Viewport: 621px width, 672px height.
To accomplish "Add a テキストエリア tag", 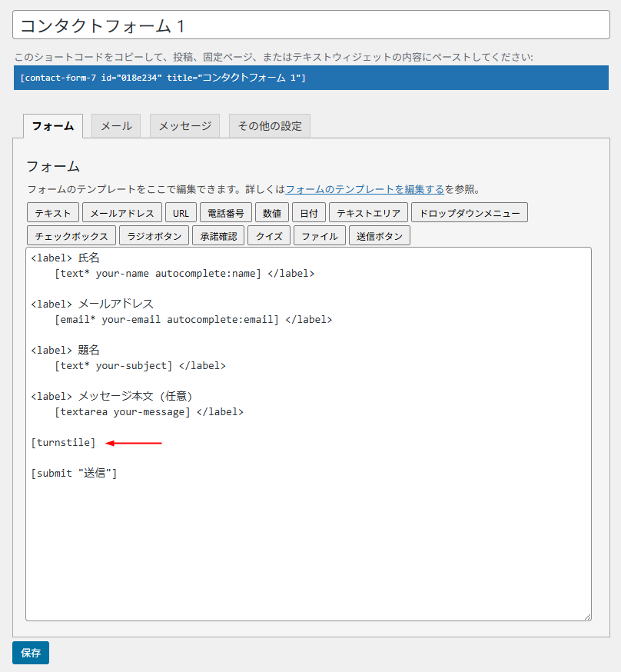I will click(x=368, y=212).
